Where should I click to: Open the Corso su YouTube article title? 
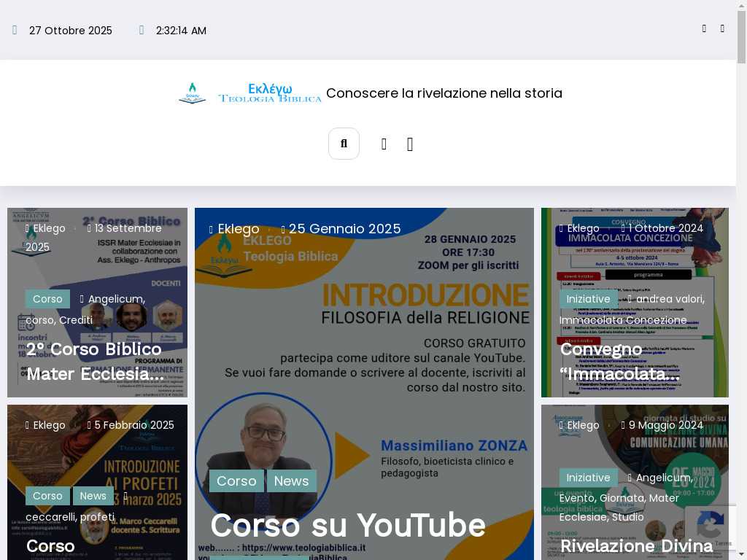click(347, 525)
